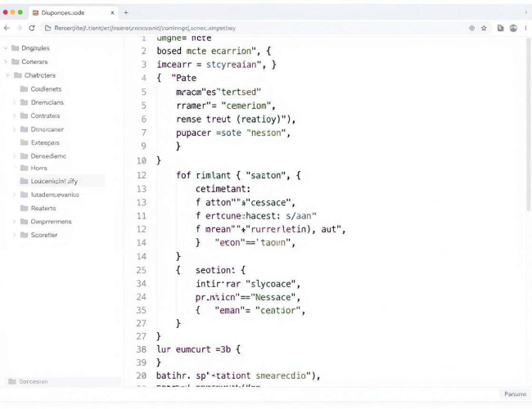The width and height of the screenshot is (532, 409).
Task: Click the browser back arrow
Action: tap(7, 28)
